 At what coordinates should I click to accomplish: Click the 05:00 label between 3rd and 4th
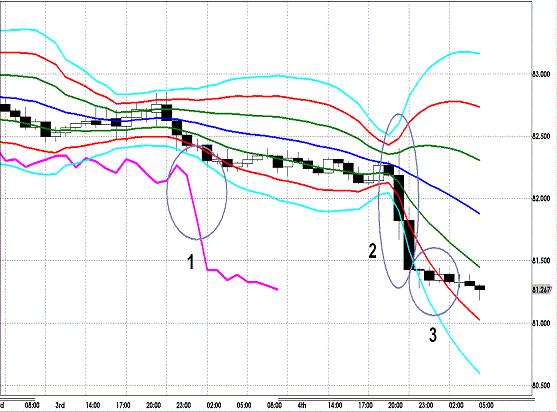pos(244,405)
